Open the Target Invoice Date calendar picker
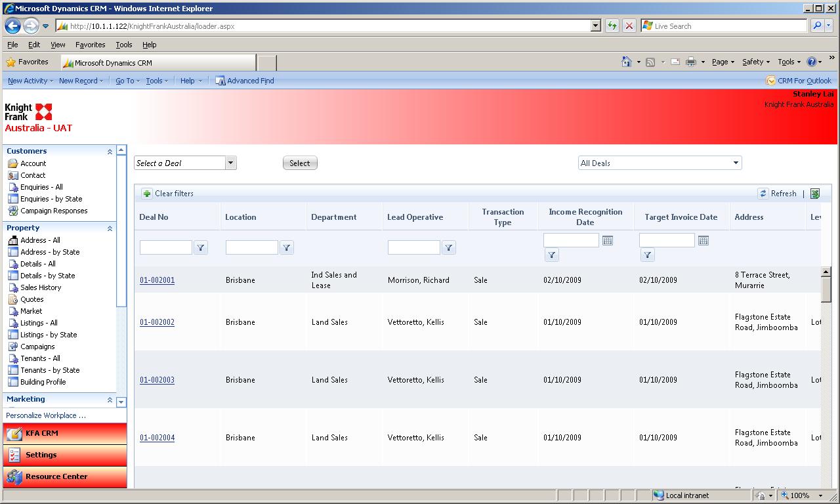This screenshot has height=504, width=840. (703, 241)
